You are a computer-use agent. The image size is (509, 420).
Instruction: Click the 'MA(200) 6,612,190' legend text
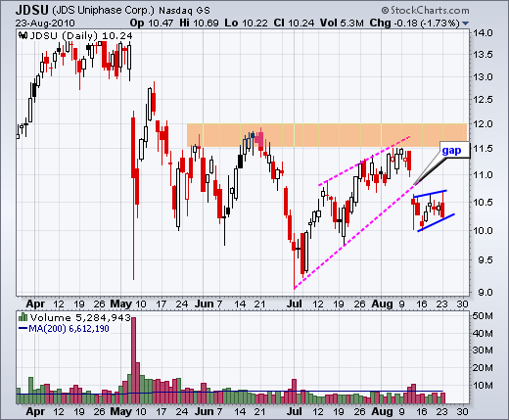[69, 328]
